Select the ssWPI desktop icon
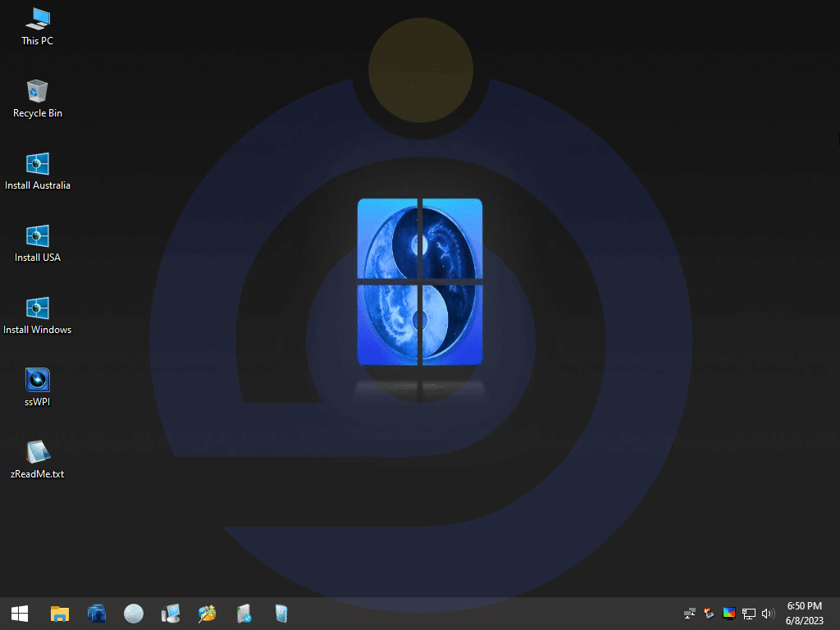Screen dimensions: 840x630 point(38,380)
